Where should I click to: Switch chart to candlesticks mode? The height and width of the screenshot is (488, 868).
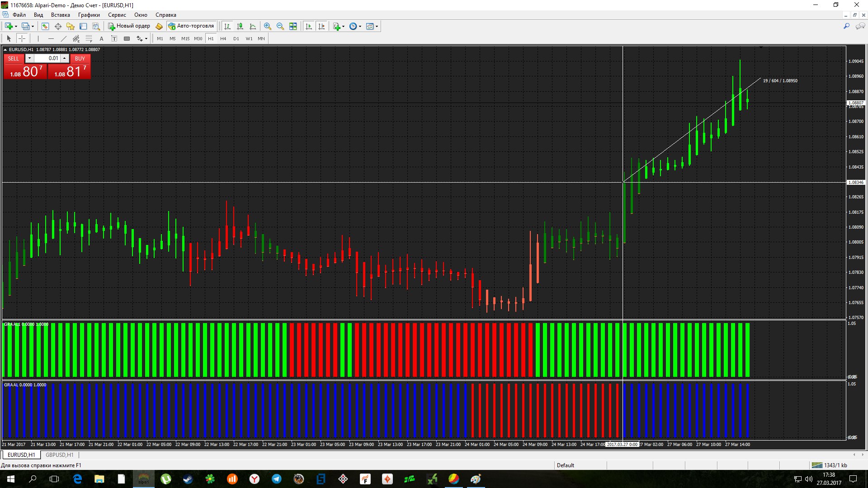(240, 26)
